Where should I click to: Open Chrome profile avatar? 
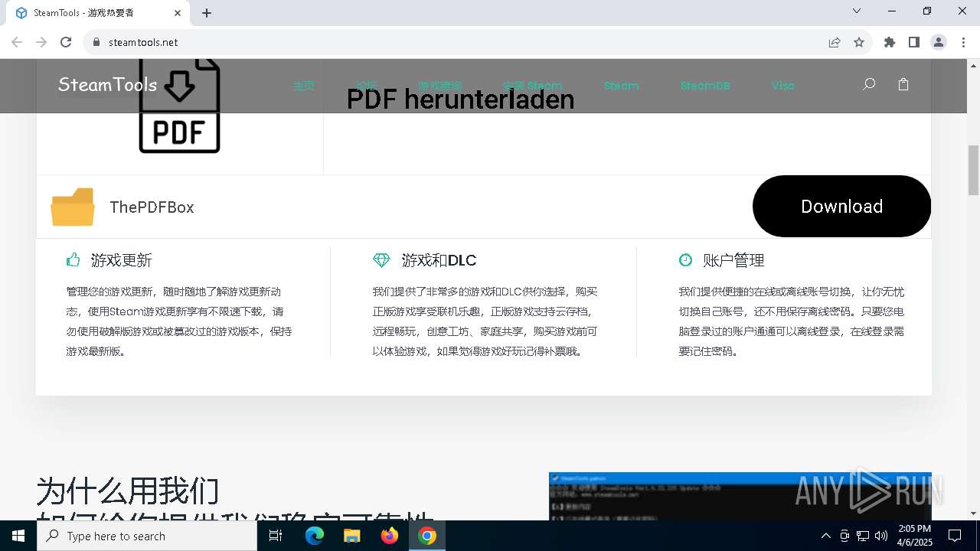coord(939,42)
